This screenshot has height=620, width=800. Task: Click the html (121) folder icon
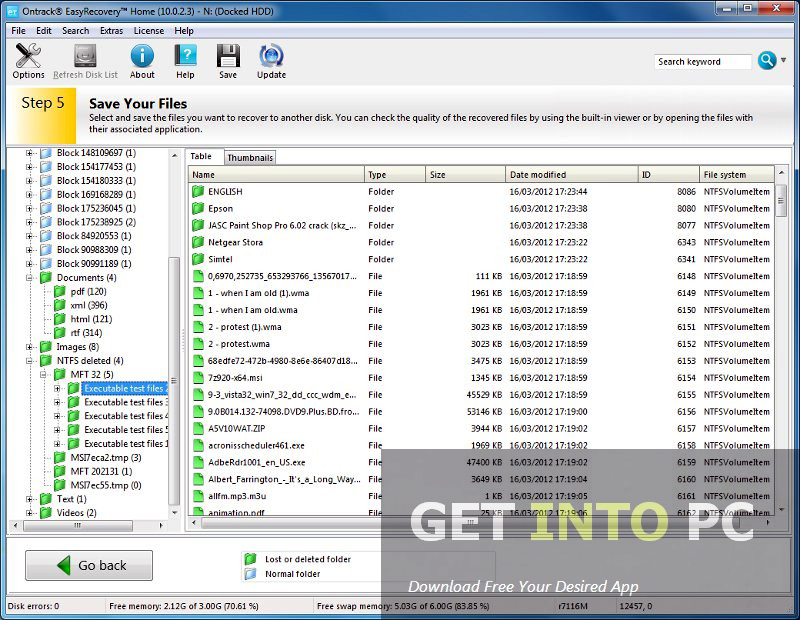tap(60, 319)
